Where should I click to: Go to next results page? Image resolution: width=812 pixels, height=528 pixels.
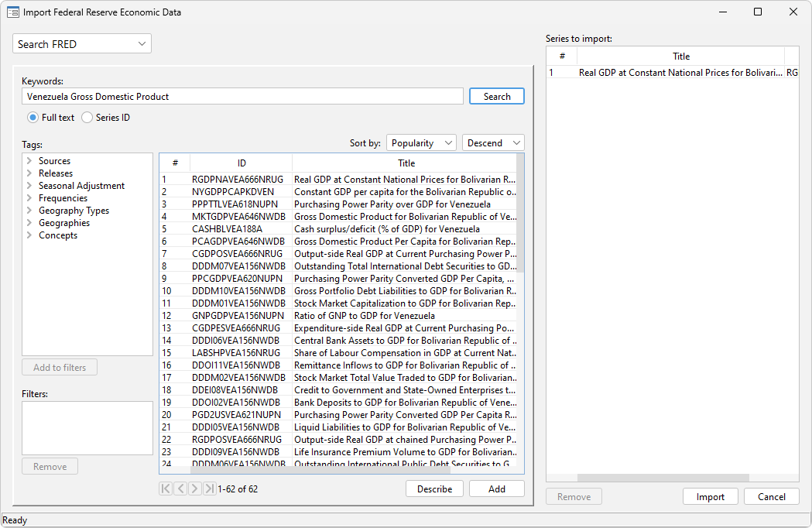(x=195, y=489)
